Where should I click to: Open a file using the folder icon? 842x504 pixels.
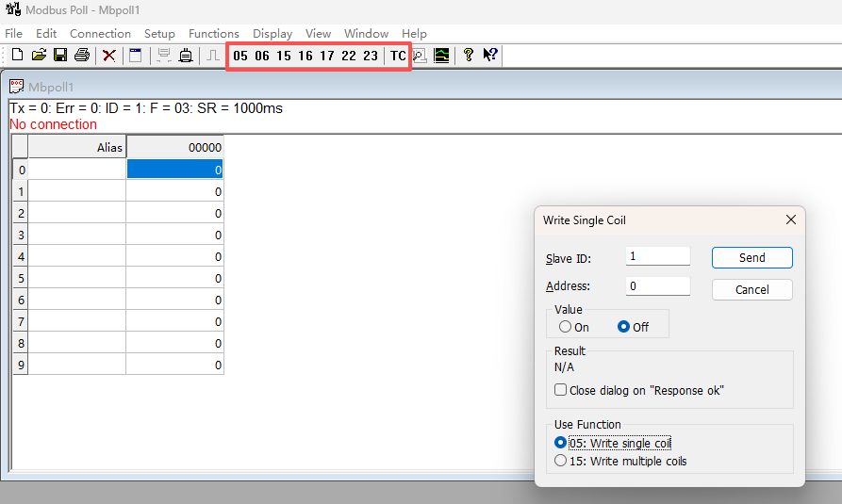39,56
